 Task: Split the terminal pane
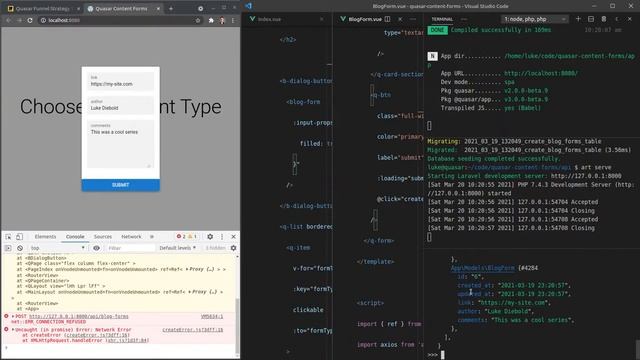(591, 19)
